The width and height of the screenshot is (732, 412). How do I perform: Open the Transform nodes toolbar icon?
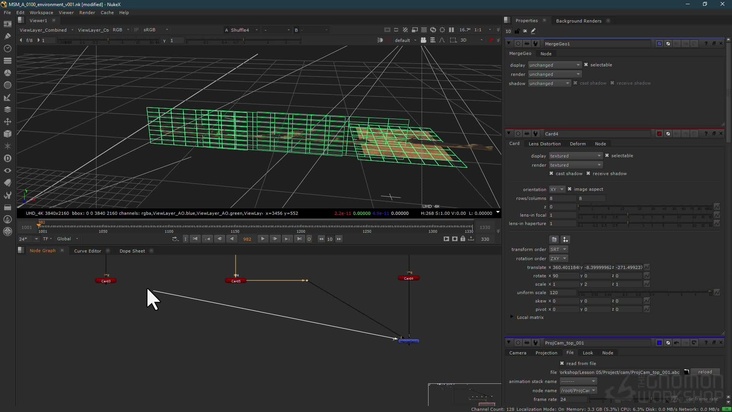pyautogui.click(x=7, y=122)
